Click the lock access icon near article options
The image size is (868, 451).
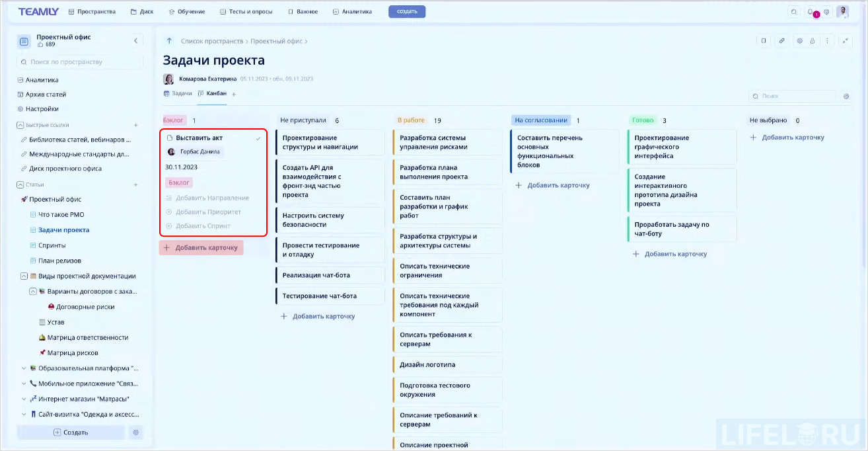(x=813, y=41)
